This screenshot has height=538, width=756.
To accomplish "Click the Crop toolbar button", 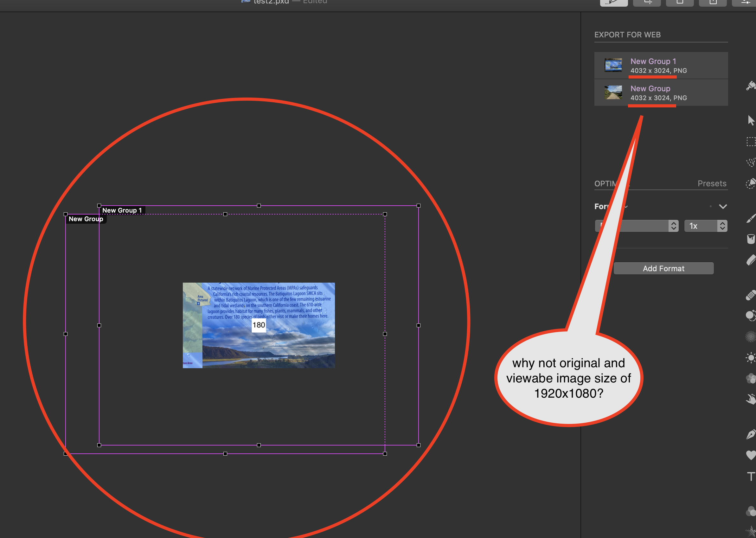I will (x=647, y=3).
